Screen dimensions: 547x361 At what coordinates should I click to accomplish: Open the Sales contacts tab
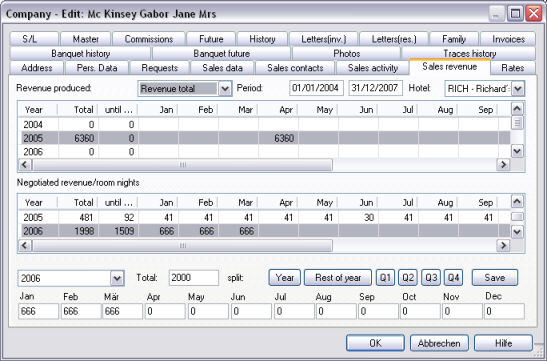point(295,68)
